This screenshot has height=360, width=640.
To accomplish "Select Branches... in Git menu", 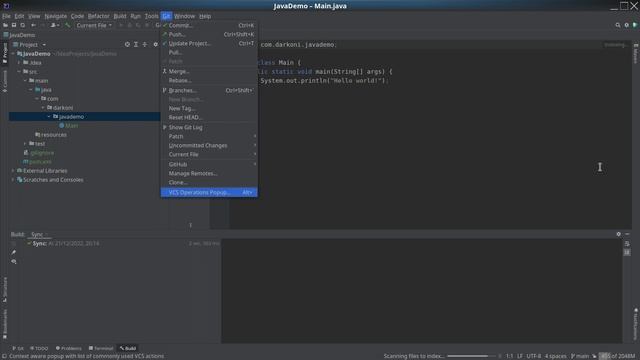I will [209, 90].
